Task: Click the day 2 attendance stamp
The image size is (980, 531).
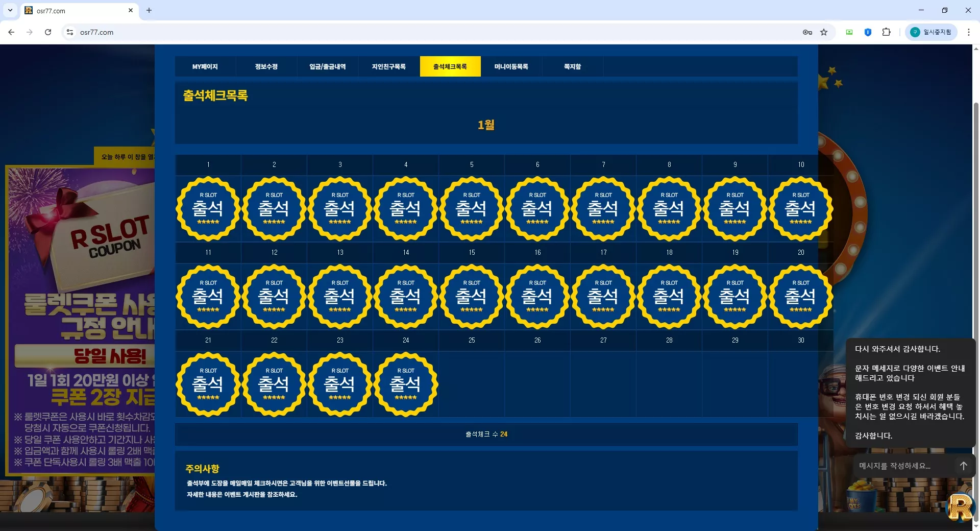Action: 274,208
